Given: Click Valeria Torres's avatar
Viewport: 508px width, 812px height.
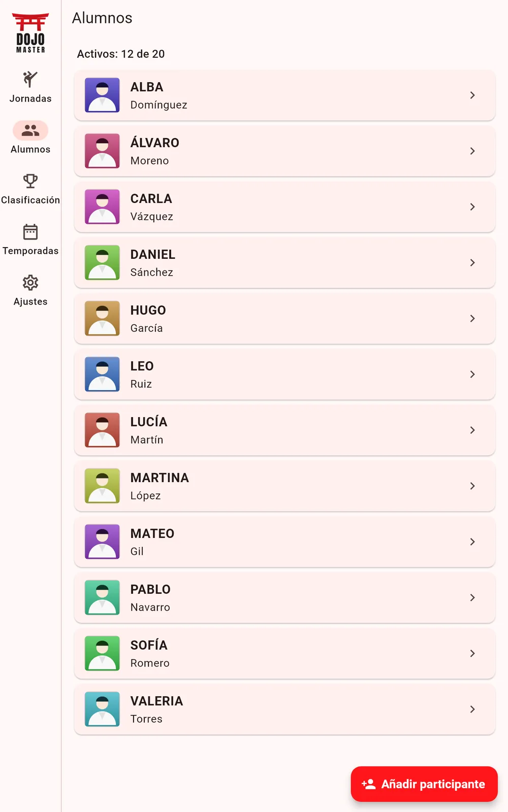Looking at the screenshot, I should coord(102,709).
